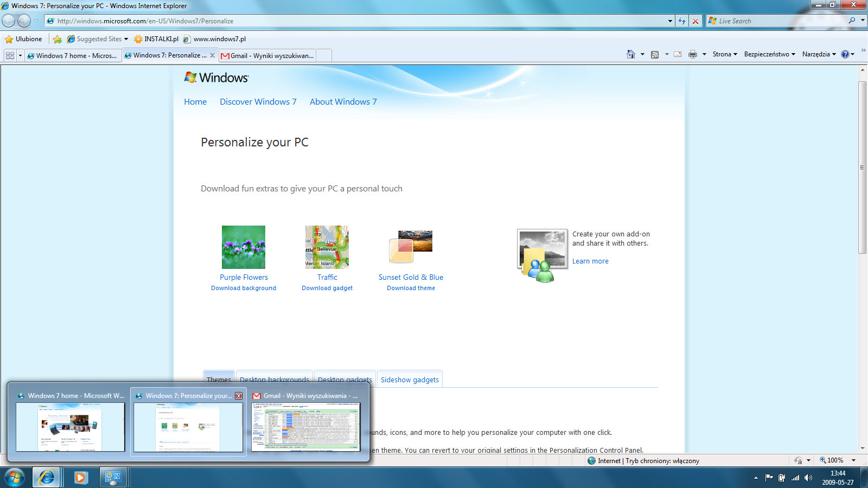This screenshot has height=488, width=868.
Task: Expand the address bar history dropdown
Action: coord(671,21)
